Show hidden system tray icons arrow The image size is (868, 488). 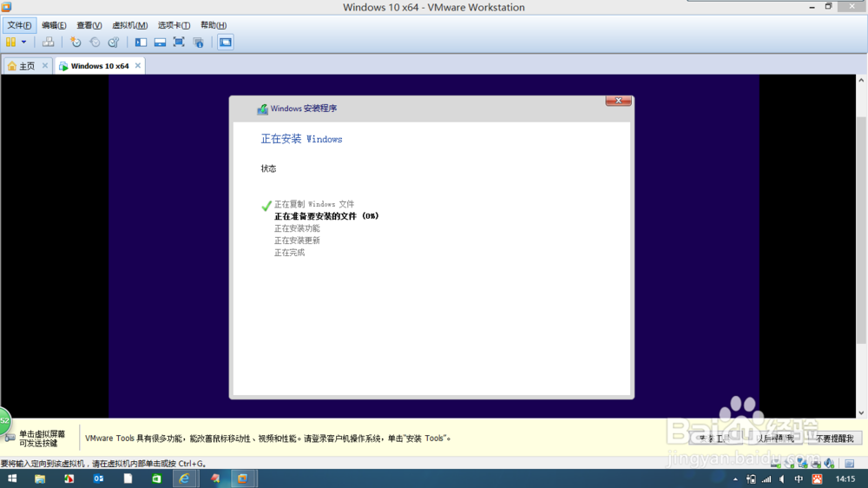[x=735, y=479]
